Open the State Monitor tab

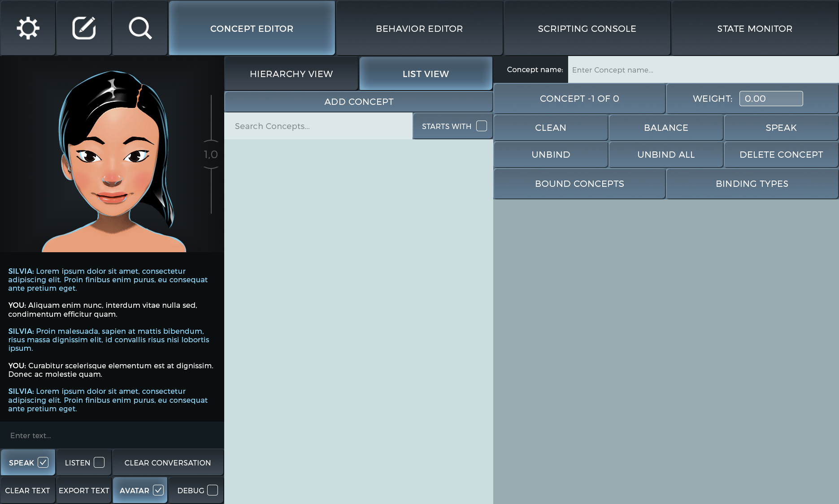tap(754, 29)
